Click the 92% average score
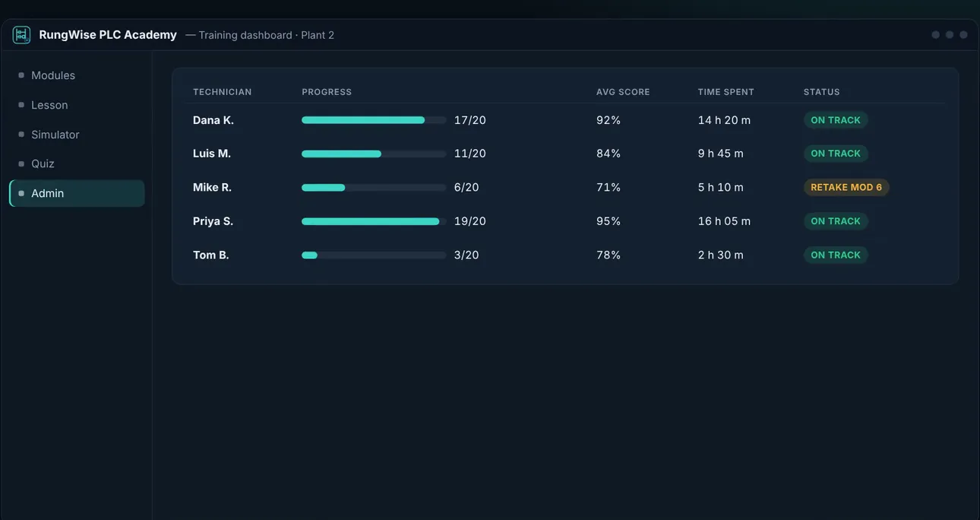 coord(609,120)
